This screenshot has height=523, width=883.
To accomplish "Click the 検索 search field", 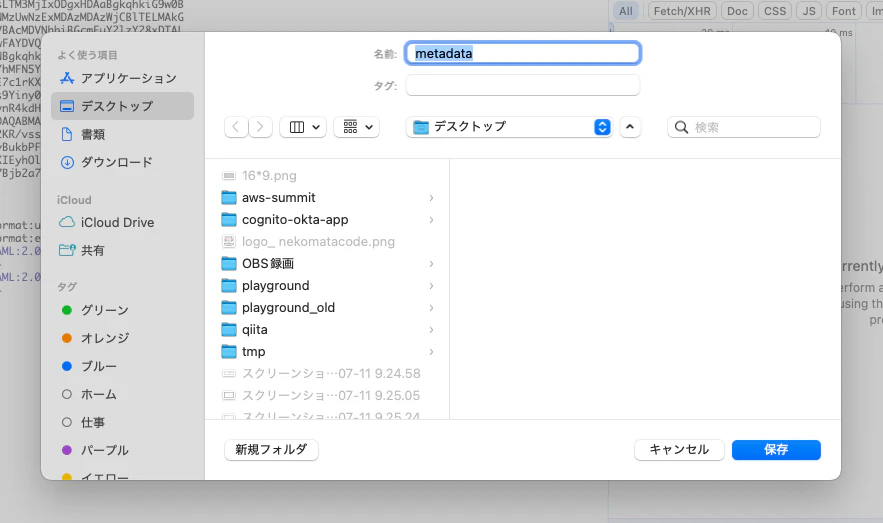I will (x=744, y=127).
